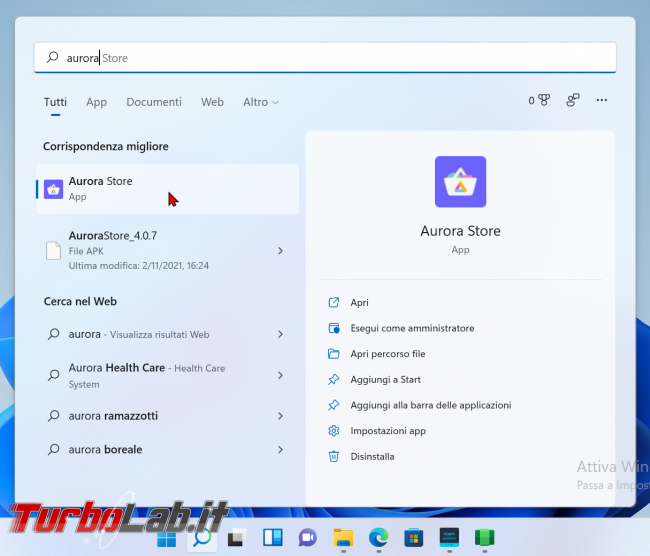Click the Apri open icon
The height and width of the screenshot is (556, 650).
pyautogui.click(x=334, y=302)
